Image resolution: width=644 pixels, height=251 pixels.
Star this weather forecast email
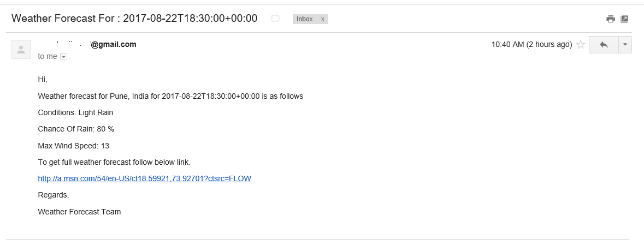[580, 45]
